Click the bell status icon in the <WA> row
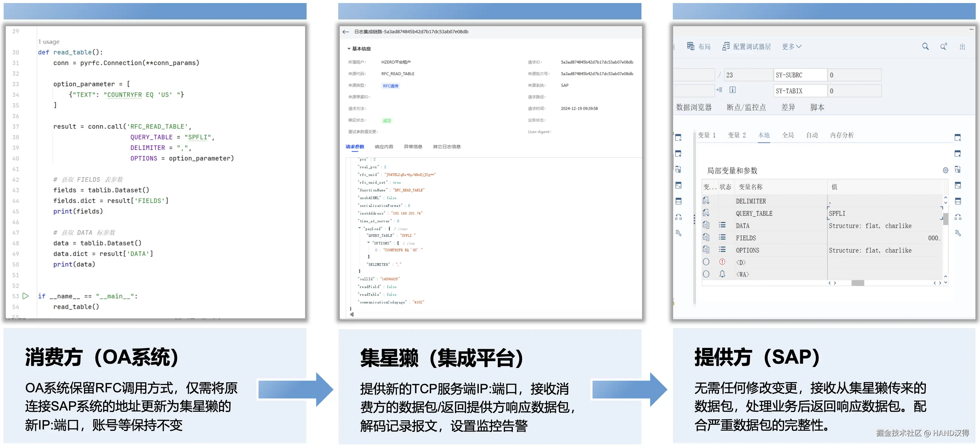The height and width of the screenshot is (448, 980). pos(722,274)
